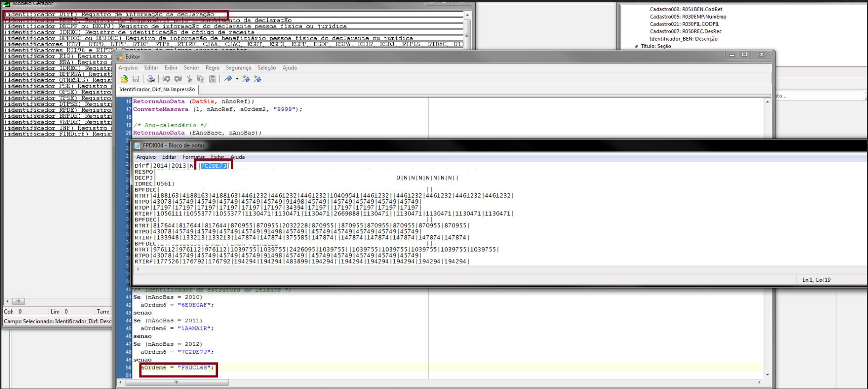Click the Save disk icon in Editor toolbar

point(136,79)
